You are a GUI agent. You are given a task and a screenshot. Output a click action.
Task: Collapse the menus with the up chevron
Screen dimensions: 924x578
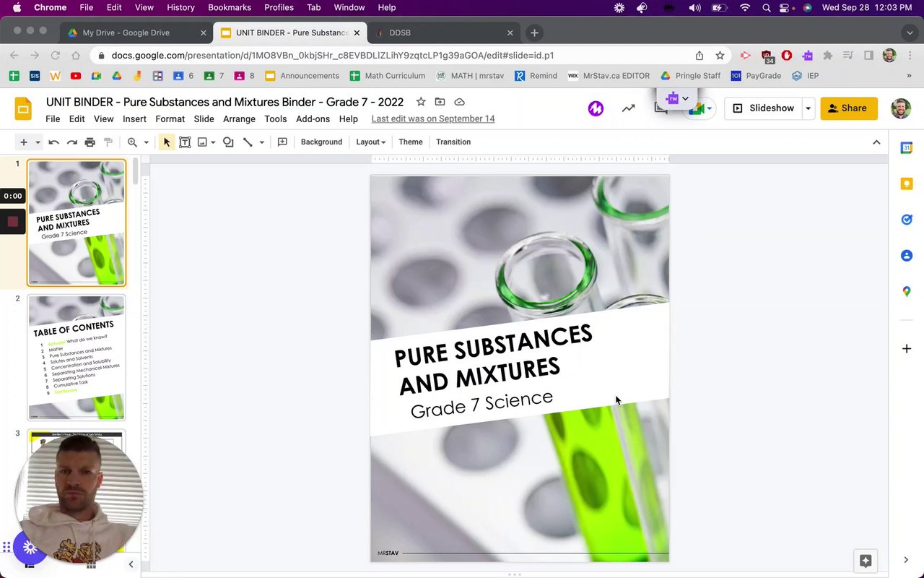pyautogui.click(x=876, y=142)
